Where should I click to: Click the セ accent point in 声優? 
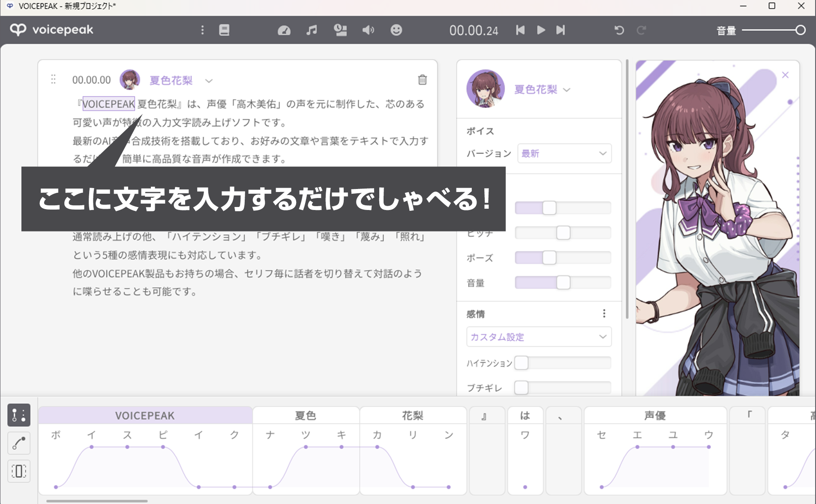tap(602, 487)
